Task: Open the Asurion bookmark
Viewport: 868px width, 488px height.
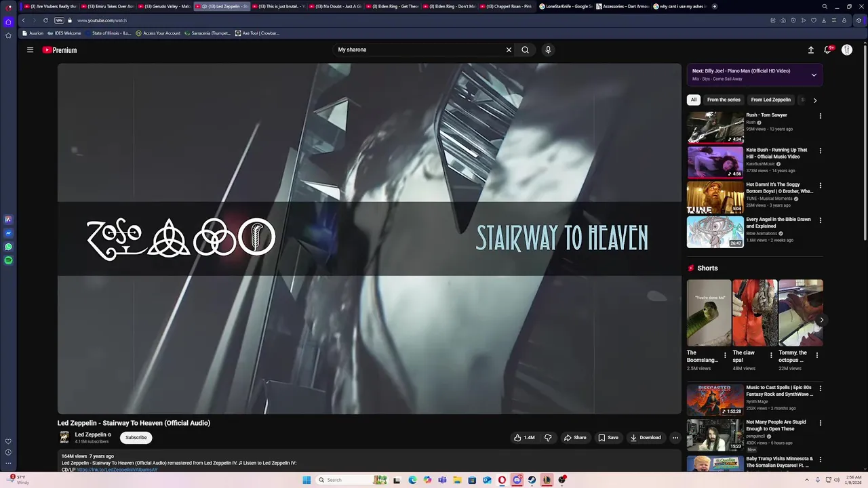Action: click(x=33, y=33)
